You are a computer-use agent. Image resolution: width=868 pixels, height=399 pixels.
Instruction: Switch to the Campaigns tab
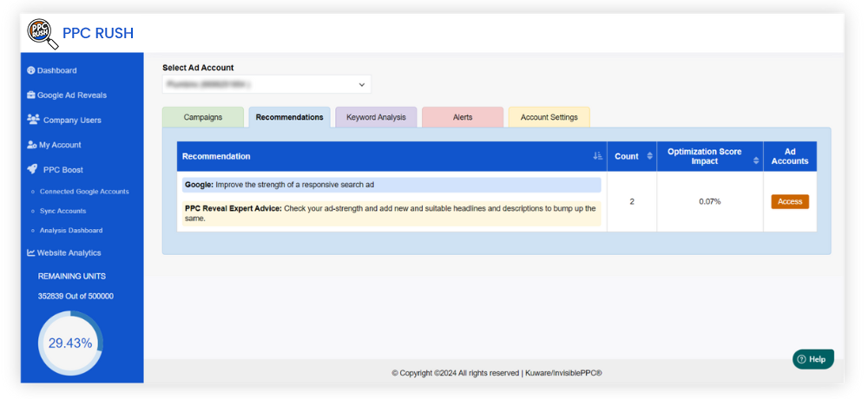tap(203, 117)
